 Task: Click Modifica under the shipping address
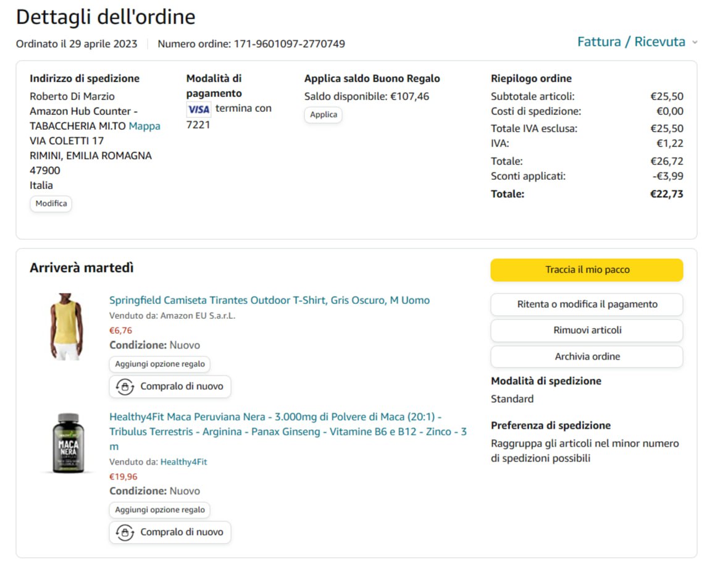tap(51, 204)
